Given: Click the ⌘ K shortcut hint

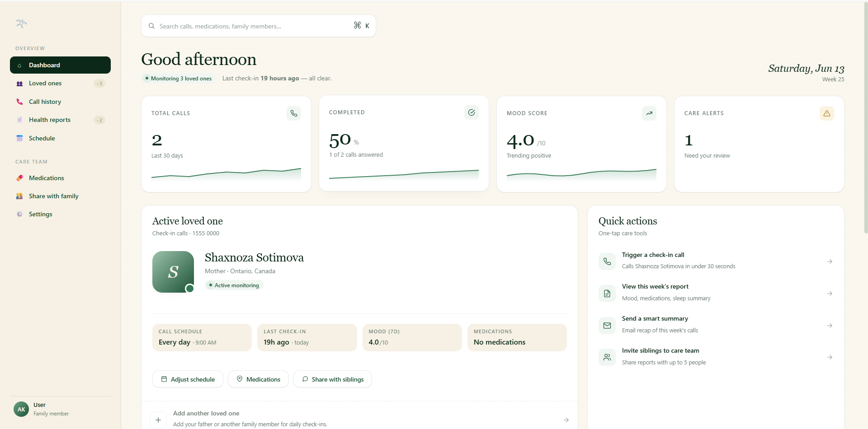Looking at the screenshot, I should click(x=362, y=26).
